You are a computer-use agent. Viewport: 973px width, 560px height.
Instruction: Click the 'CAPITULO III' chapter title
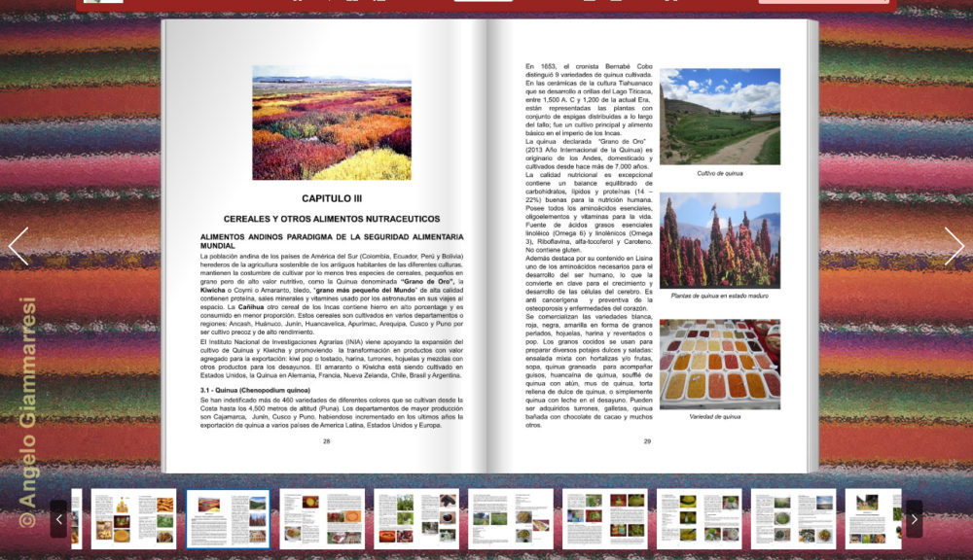(x=332, y=198)
